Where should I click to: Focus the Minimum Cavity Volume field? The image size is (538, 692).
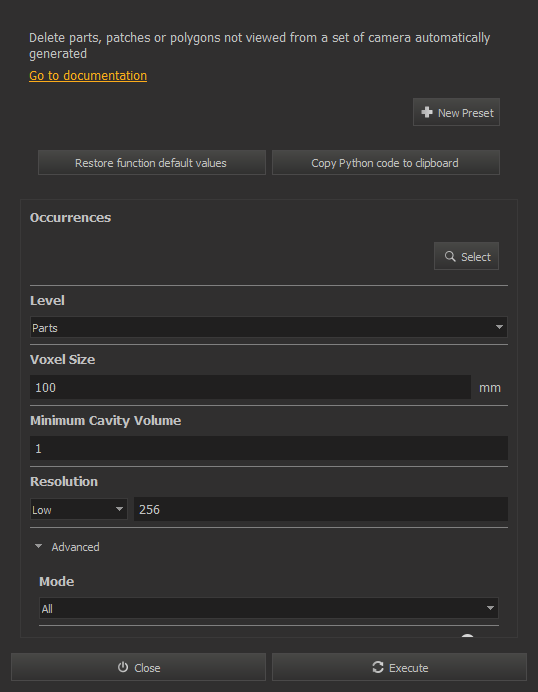coord(269,448)
